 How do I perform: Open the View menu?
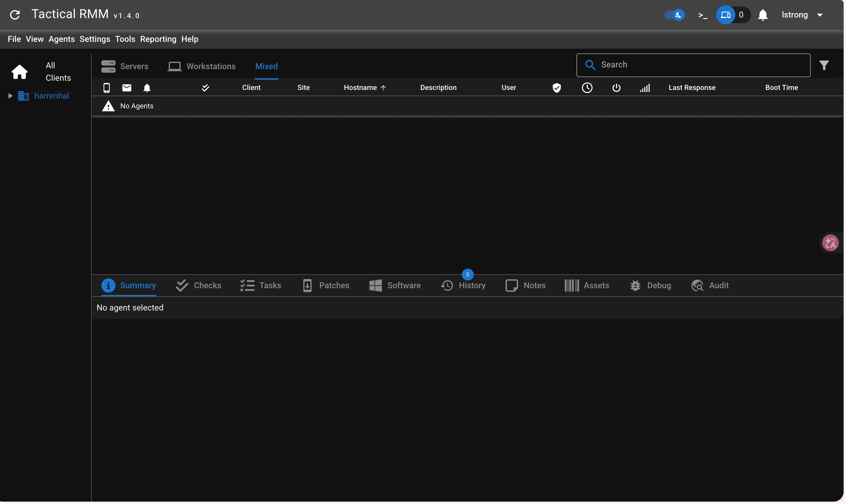35,39
